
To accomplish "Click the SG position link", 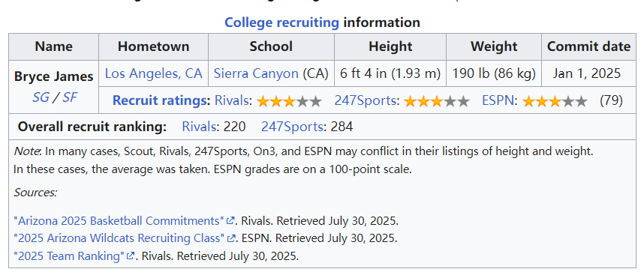I will point(41,97).
